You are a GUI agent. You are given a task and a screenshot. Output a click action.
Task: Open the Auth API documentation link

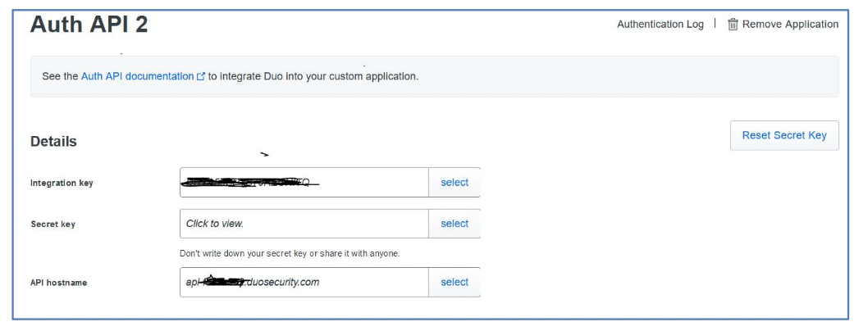click(137, 76)
